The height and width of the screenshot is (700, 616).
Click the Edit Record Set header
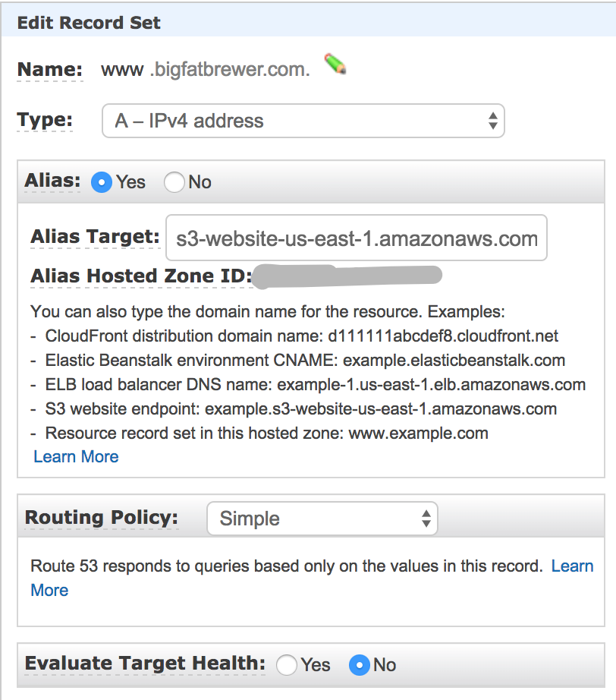click(x=89, y=23)
